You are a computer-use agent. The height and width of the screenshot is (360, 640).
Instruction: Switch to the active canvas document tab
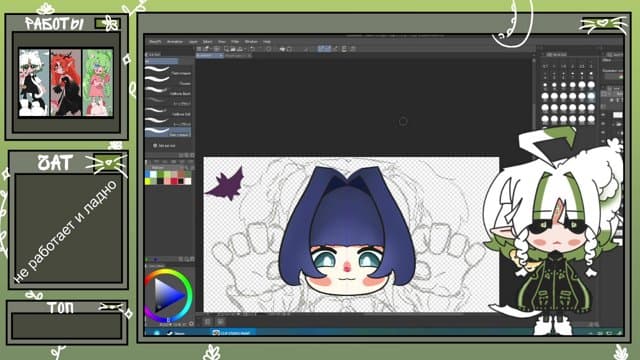[x=209, y=56]
